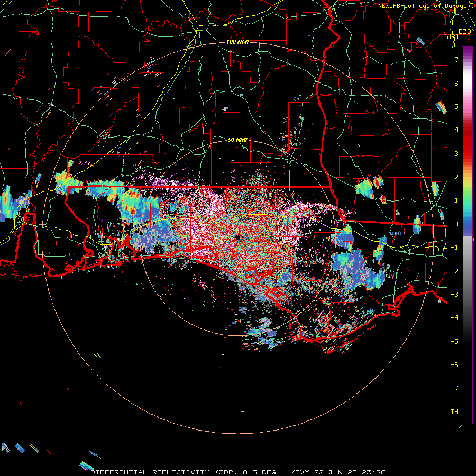Viewport: 476px width, 476px height.
Task: Click the purple top of the color bar
Action: (x=467, y=52)
